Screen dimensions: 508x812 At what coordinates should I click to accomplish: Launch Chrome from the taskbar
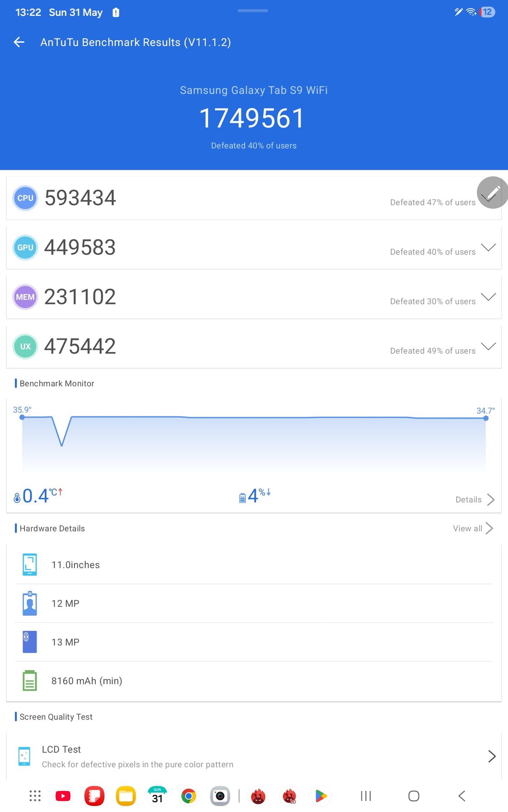click(x=189, y=796)
